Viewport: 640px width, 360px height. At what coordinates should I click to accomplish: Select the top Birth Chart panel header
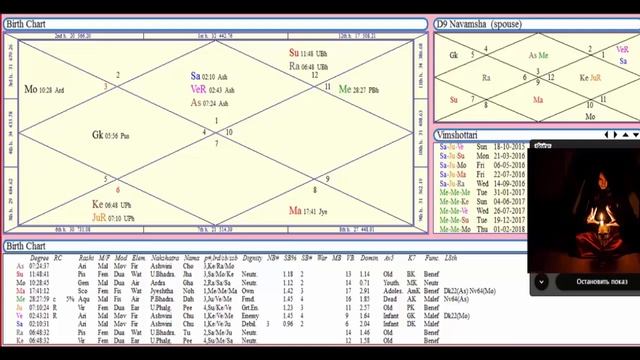click(216, 24)
